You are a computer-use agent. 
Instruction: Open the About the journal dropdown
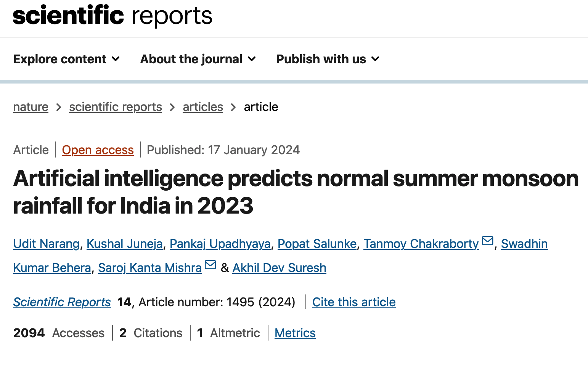coord(198,59)
